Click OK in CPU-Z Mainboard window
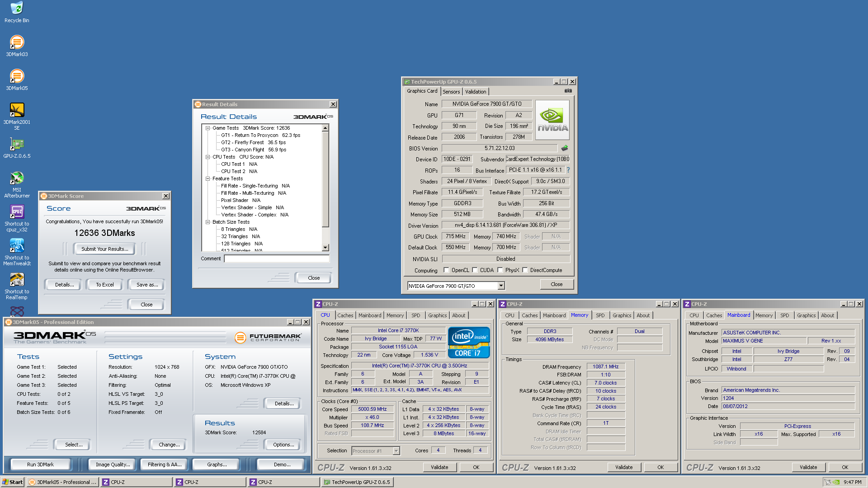868x488 pixels. 845,467
